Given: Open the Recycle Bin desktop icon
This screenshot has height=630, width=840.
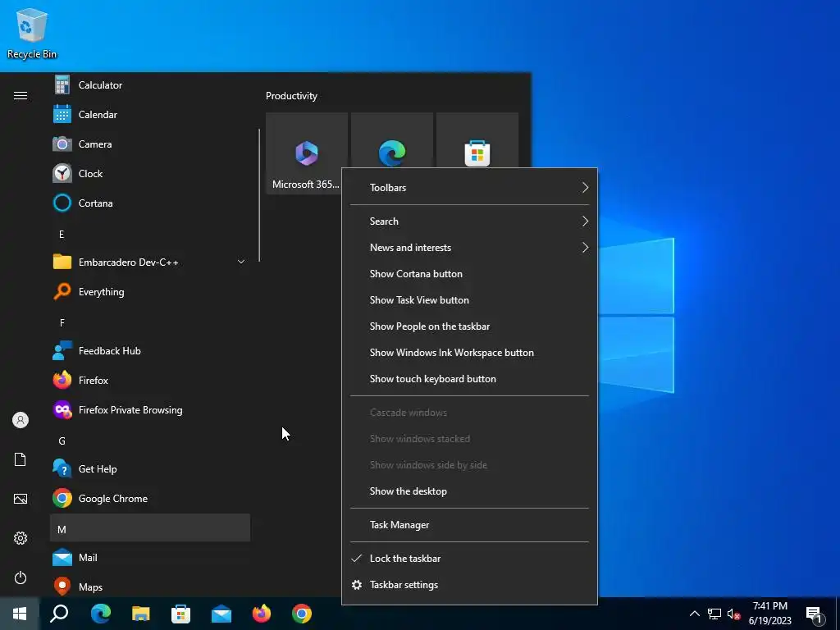Looking at the screenshot, I should tap(32, 33).
